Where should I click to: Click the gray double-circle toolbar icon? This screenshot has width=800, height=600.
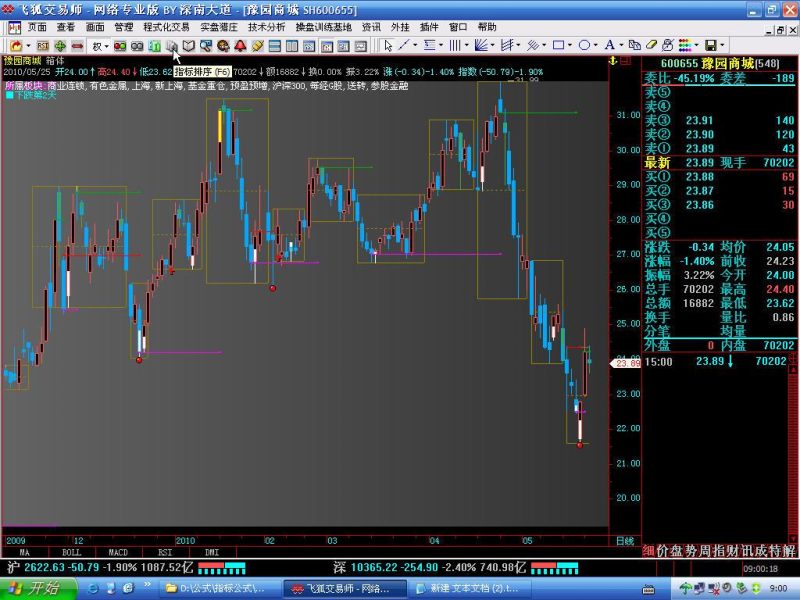point(137,46)
